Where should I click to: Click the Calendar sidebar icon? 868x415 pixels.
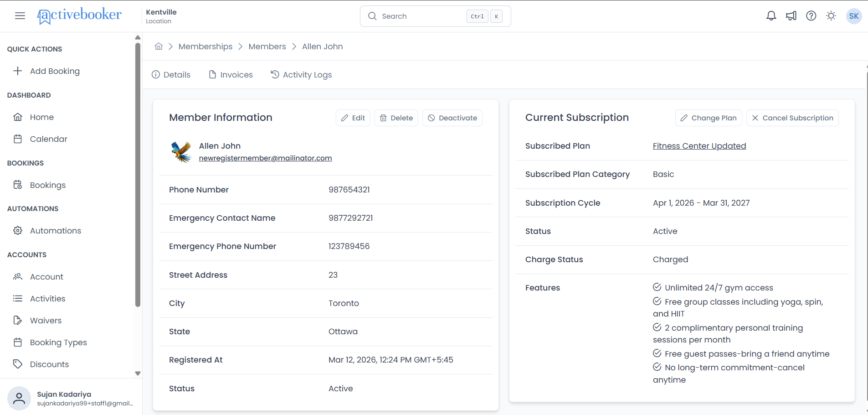click(x=18, y=139)
